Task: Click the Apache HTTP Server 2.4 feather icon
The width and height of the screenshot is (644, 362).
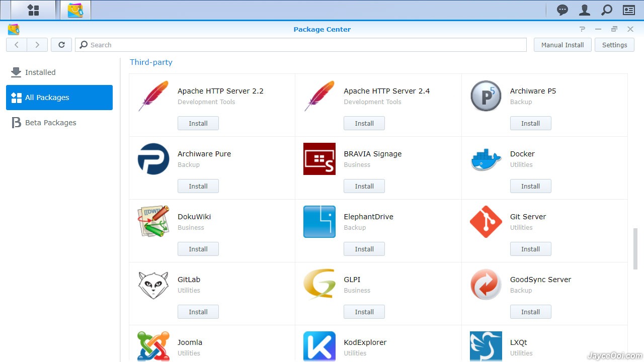Action: (319, 96)
